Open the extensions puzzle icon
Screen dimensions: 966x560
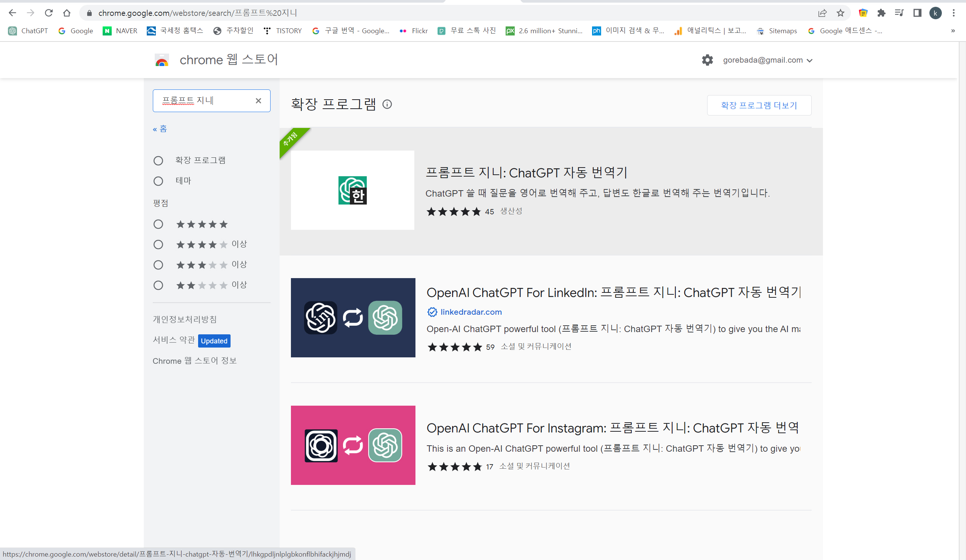(881, 13)
